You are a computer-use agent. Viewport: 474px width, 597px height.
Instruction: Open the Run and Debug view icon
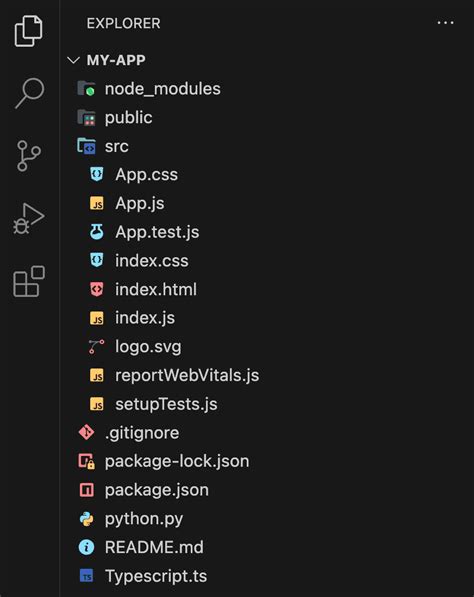point(29,218)
